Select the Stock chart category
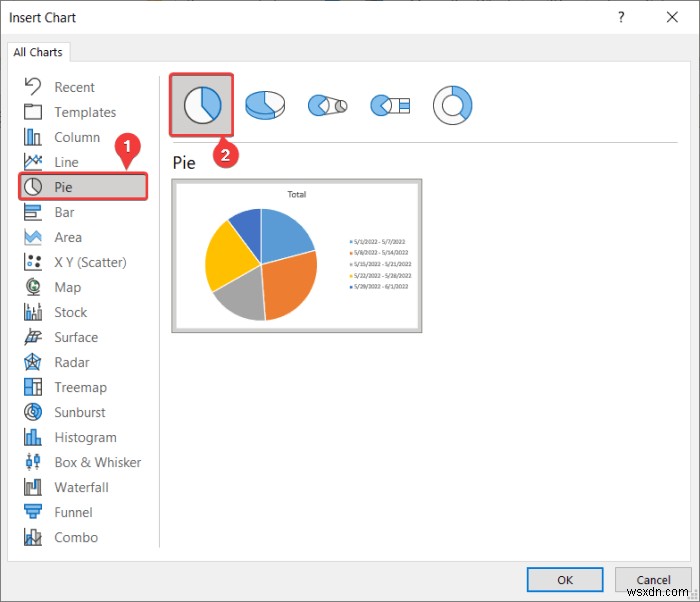Screen dimensions: 700x602 click(71, 312)
